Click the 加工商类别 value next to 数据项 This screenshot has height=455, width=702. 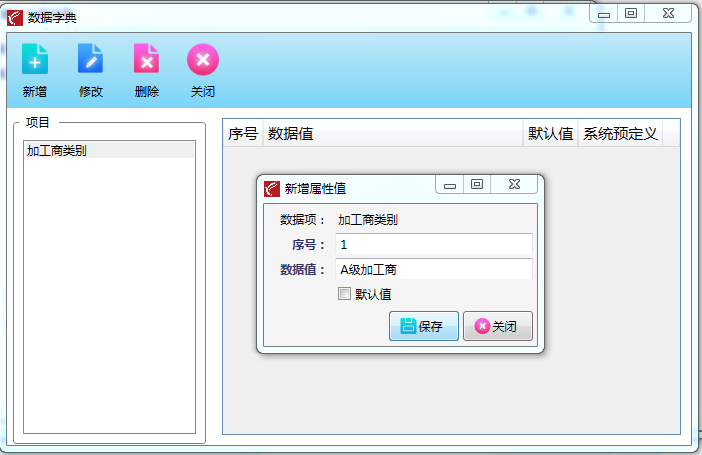pyautogui.click(x=368, y=220)
